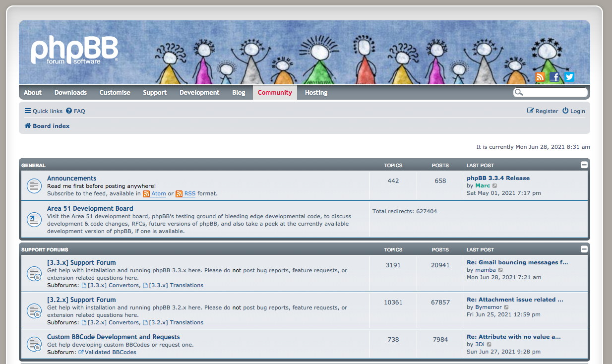The height and width of the screenshot is (364, 612).
Task: Open the [3.3.x] Support Forum
Action: [81, 263]
